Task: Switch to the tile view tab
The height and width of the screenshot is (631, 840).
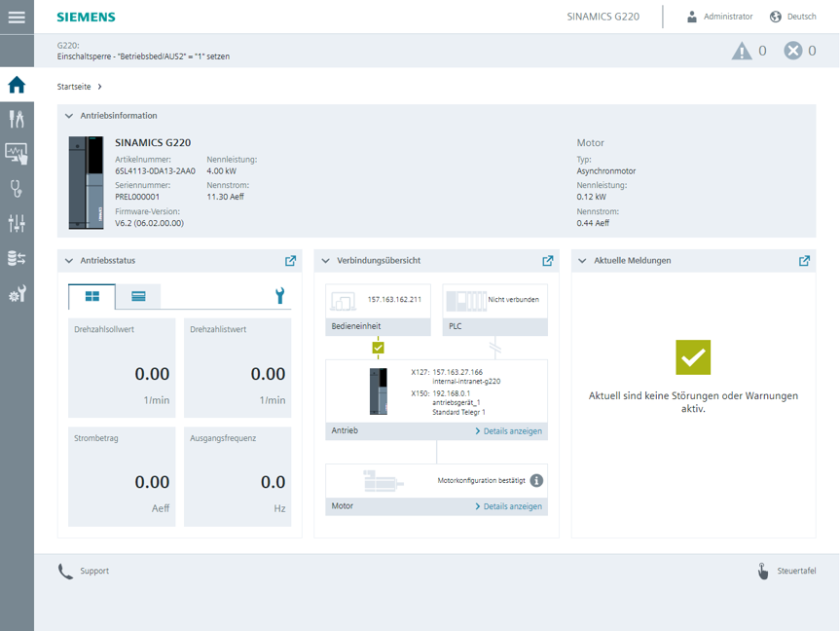Action: tap(92, 296)
